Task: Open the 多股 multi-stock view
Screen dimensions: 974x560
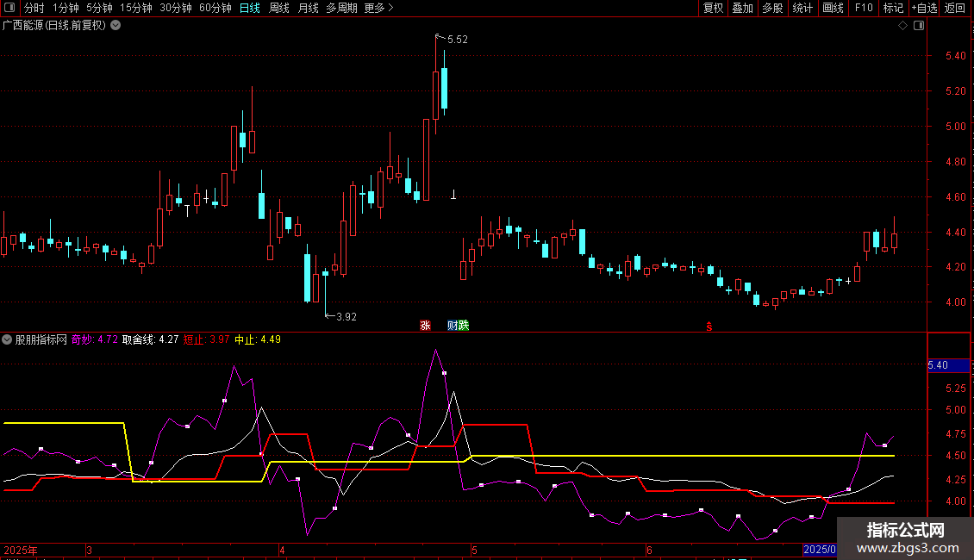Action: [772, 8]
